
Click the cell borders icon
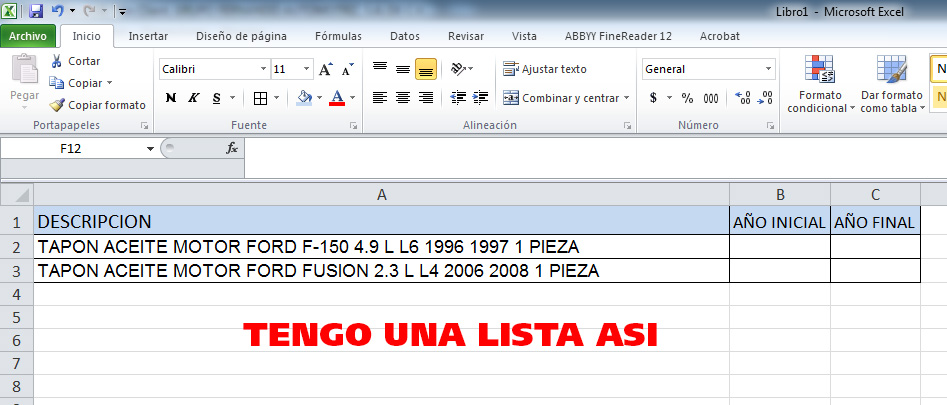tap(260, 98)
